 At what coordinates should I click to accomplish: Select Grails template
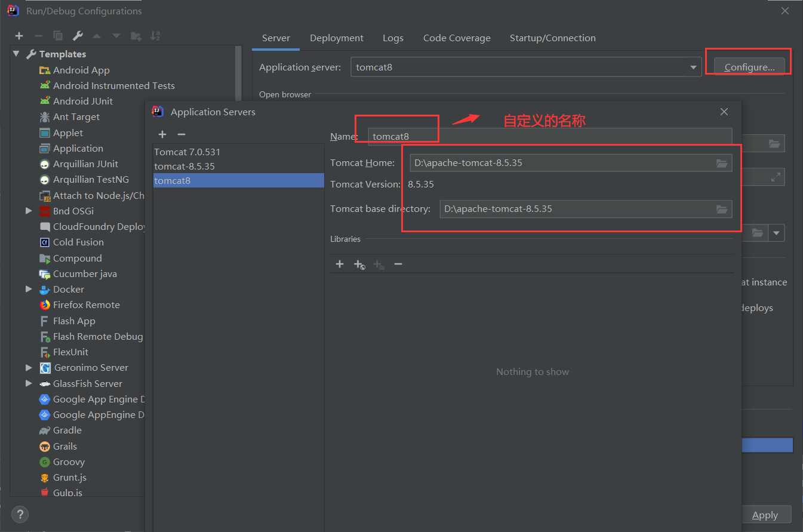tap(65, 446)
